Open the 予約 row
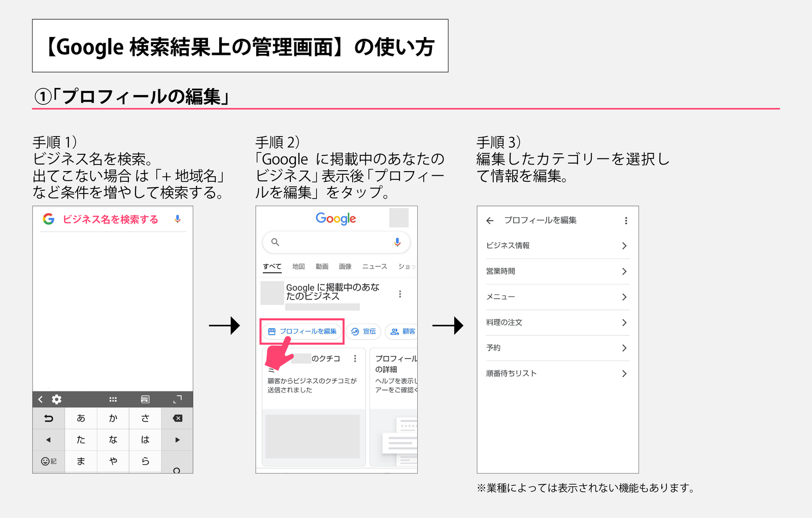The image size is (812, 518). coord(558,348)
